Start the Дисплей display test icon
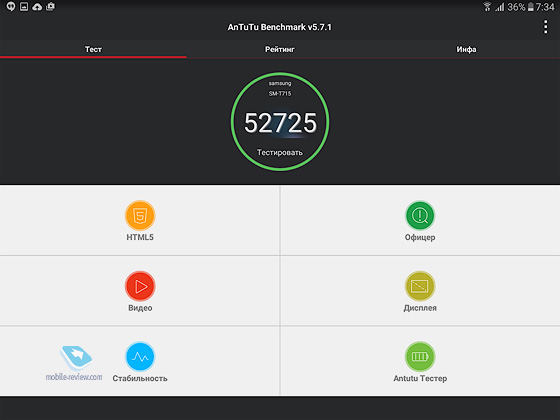560x420 pixels. 420,286
